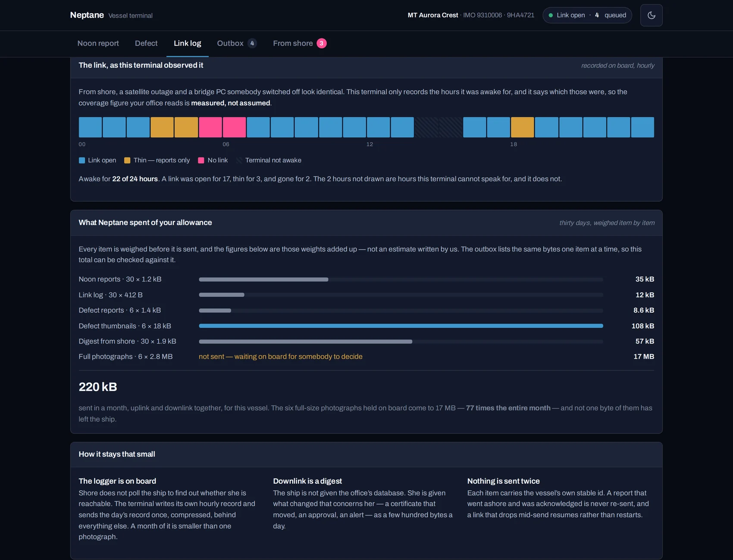Image resolution: width=733 pixels, height=560 pixels.
Task: Click the green link status dot
Action: pos(551,15)
